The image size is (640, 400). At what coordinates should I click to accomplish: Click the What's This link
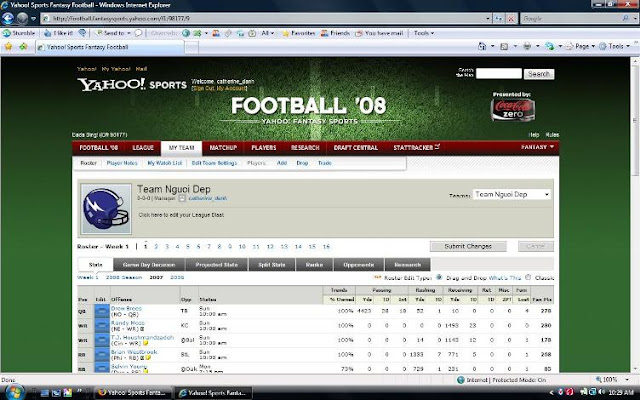click(504, 278)
